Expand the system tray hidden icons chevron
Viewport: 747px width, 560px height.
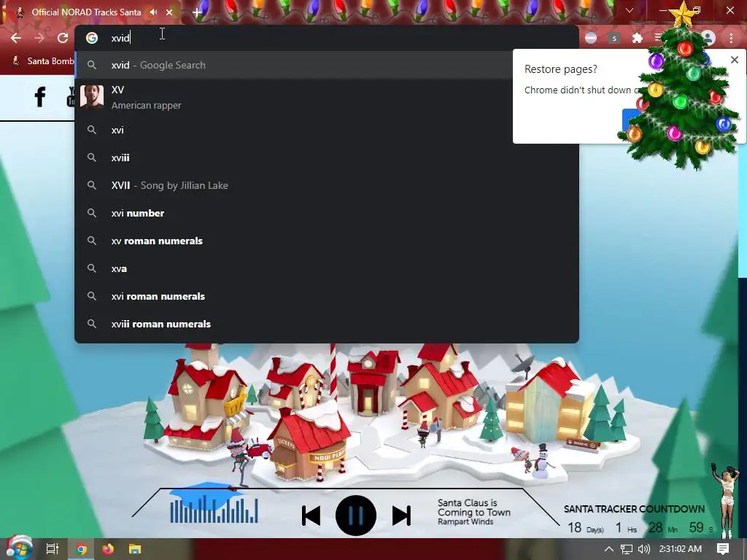[608, 549]
